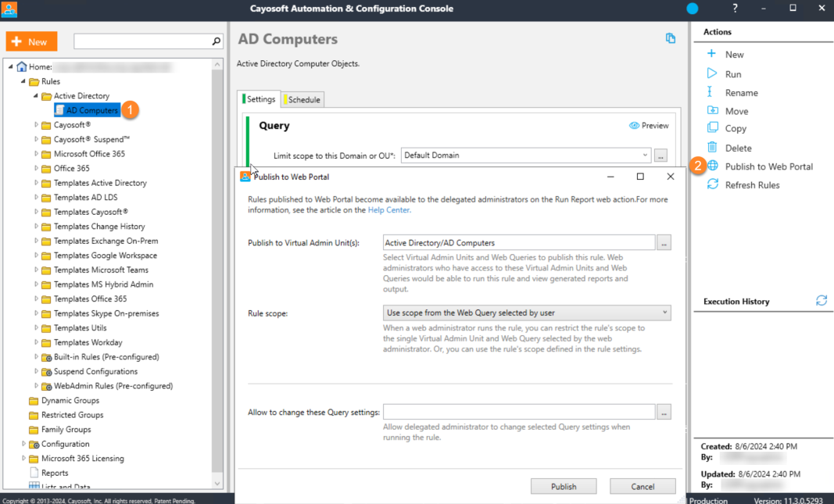The width and height of the screenshot is (834, 504).
Task: Click the New plus action icon
Action: [x=711, y=54]
